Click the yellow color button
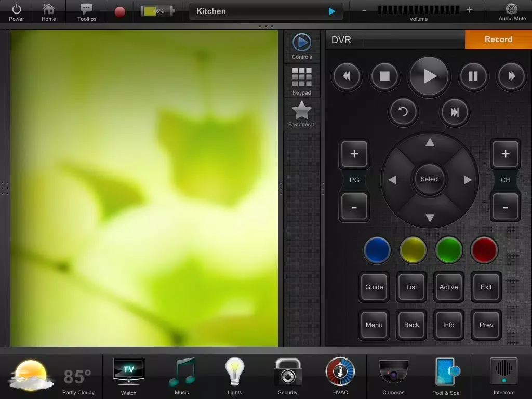The width and height of the screenshot is (532, 399). pos(413,250)
